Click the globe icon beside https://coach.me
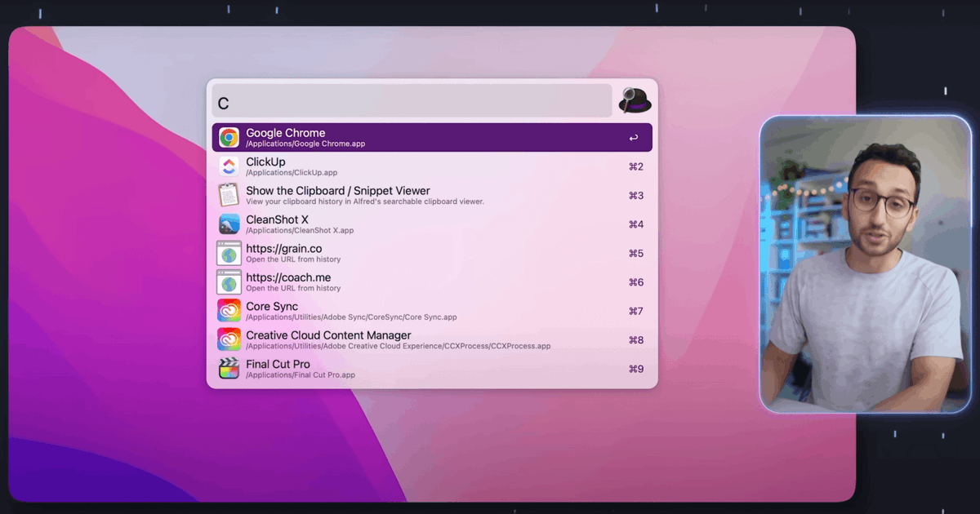The image size is (980, 514). click(229, 282)
